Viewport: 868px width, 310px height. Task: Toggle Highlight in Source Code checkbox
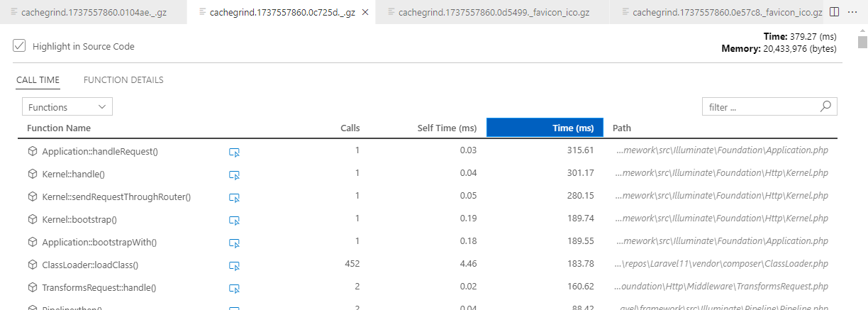pyautogui.click(x=19, y=46)
